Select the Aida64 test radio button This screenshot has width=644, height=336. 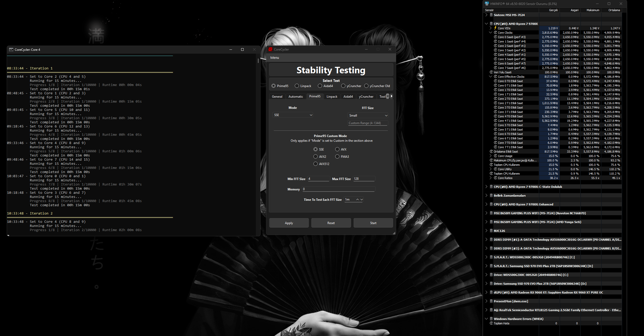point(320,86)
